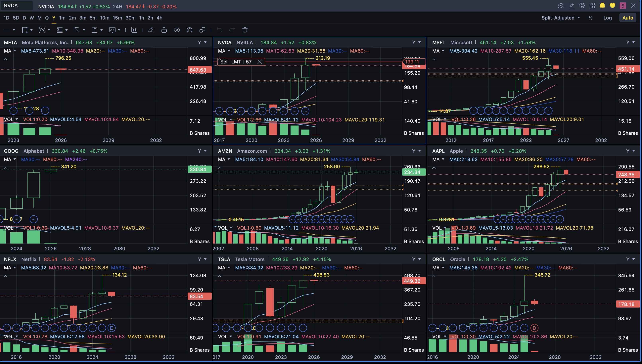Undo the last drawing action
Screen dimensions: 642x364
(x=219, y=30)
